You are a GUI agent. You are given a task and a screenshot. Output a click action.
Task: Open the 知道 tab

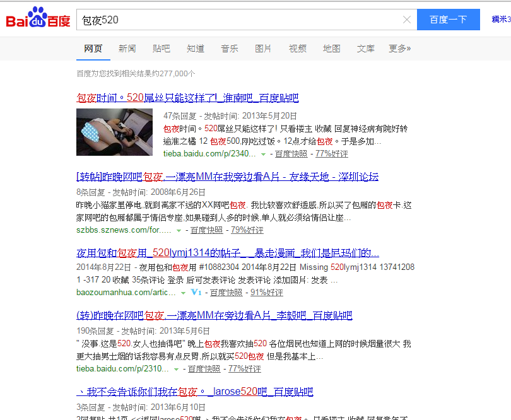(x=196, y=49)
